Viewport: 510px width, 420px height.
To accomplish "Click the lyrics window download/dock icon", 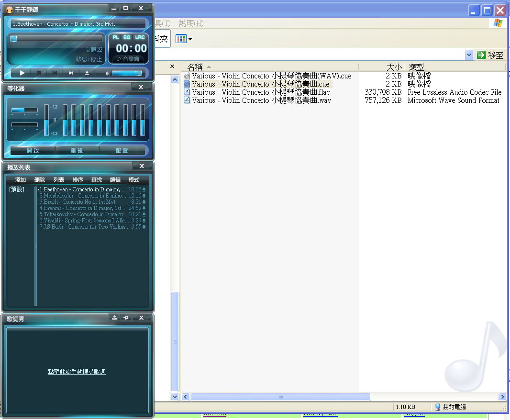I will tap(114, 318).
